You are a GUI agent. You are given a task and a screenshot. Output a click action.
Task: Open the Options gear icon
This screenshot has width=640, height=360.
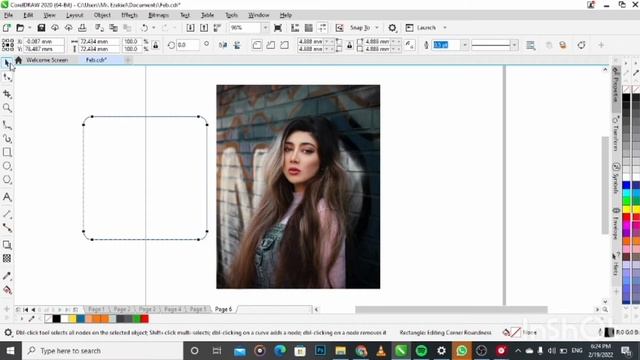[x=392, y=28]
